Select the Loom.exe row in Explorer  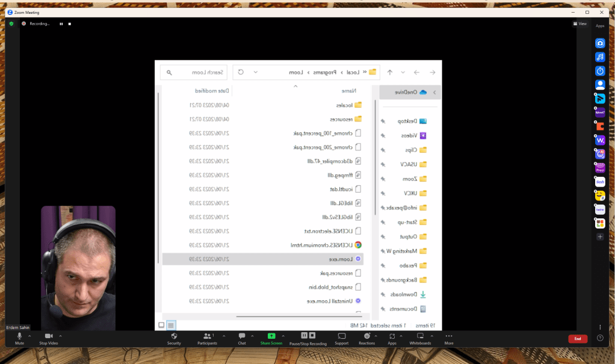263,259
